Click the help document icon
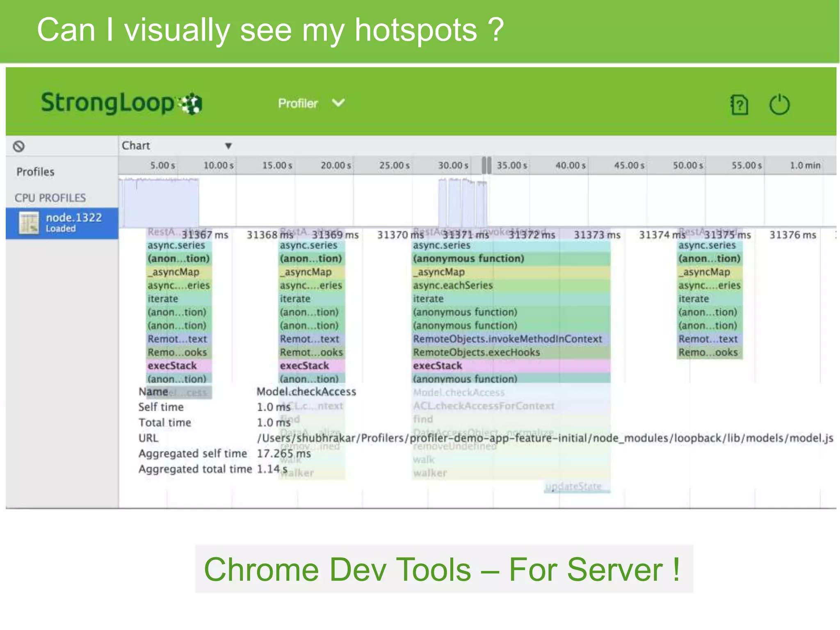840x630 pixels. click(x=739, y=105)
